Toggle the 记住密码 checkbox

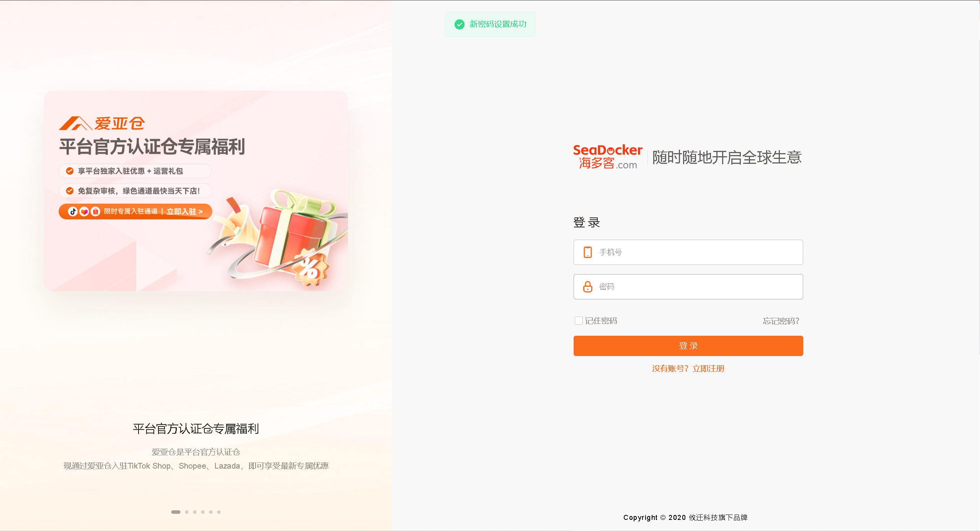tap(579, 321)
